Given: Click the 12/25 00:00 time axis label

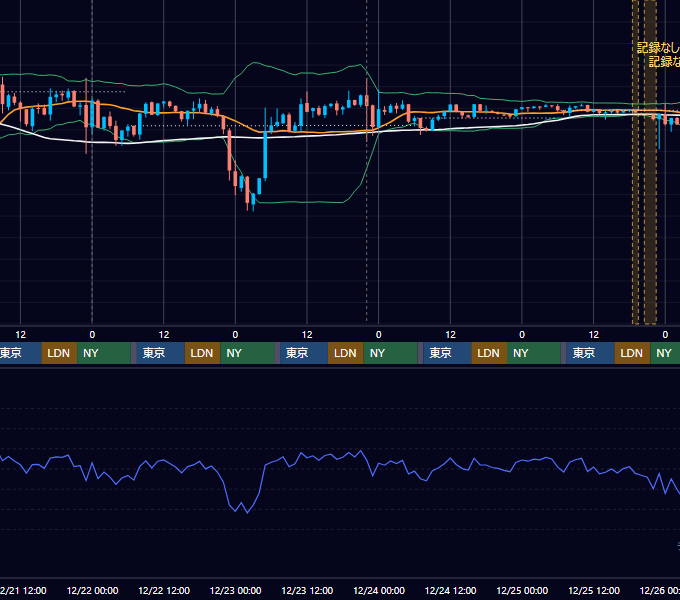Looking at the screenshot, I should click(x=522, y=590).
